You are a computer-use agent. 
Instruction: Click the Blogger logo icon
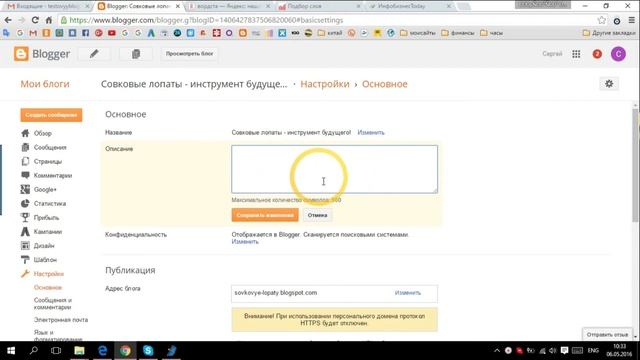tap(21, 54)
